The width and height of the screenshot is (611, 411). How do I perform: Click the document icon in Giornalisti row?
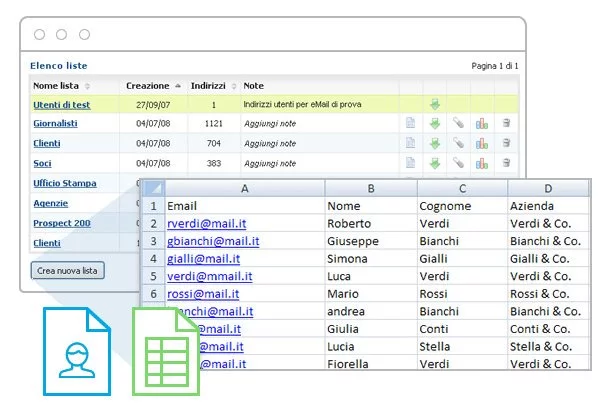tap(410, 124)
